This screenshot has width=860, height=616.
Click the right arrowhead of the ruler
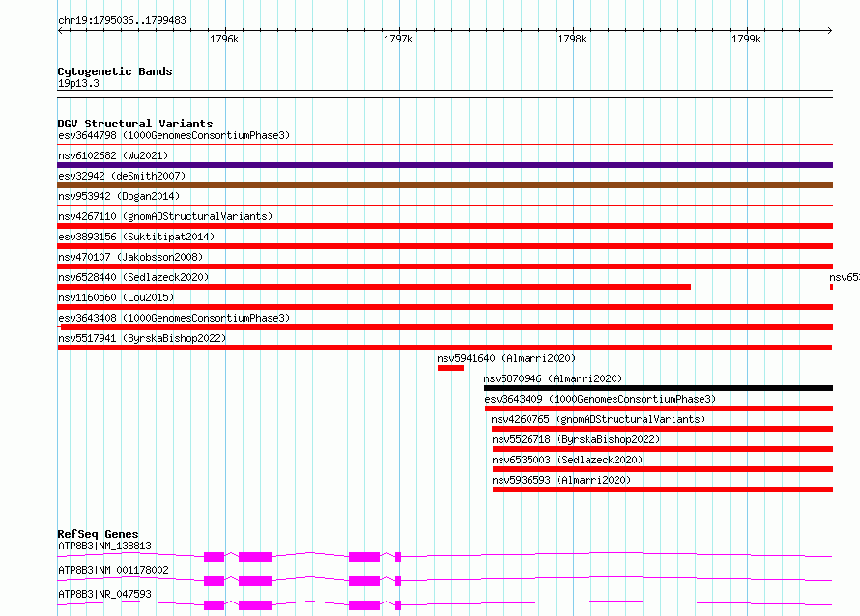(x=830, y=30)
